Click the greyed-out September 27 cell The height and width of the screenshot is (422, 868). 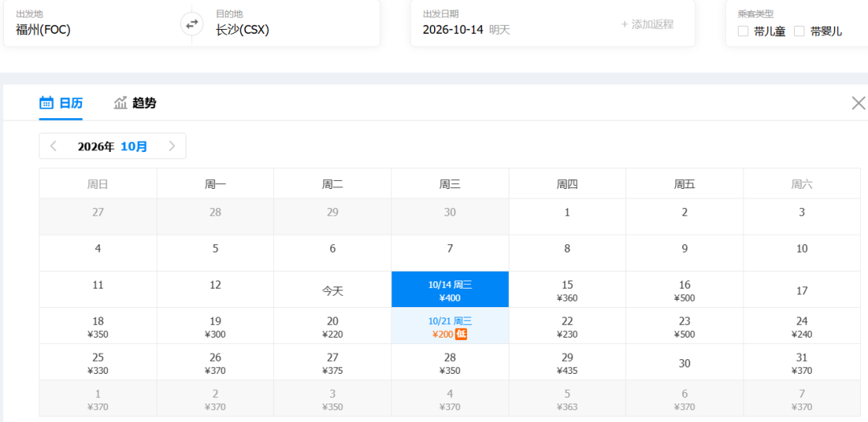pos(98,216)
